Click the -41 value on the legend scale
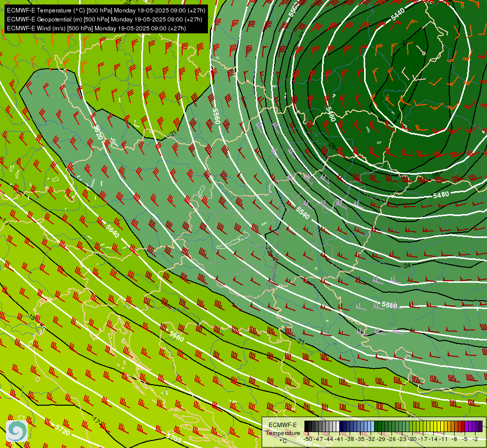This screenshot has width=487, height=448. [x=339, y=440]
